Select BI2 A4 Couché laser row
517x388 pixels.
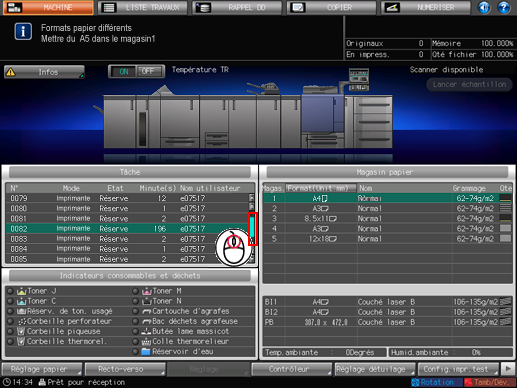pyautogui.click(x=387, y=312)
